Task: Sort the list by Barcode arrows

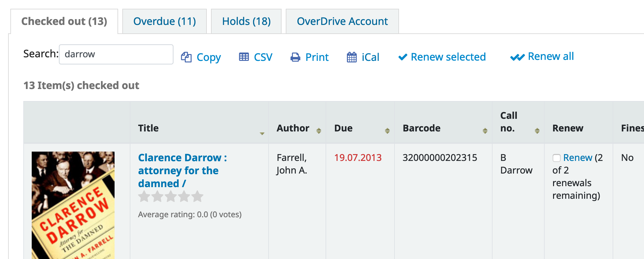Action: (485, 130)
